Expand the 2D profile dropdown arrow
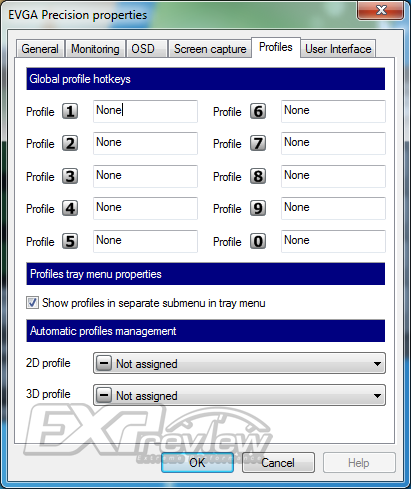Image resolution: width=411 pixels, height=489 pixels. 377,364
